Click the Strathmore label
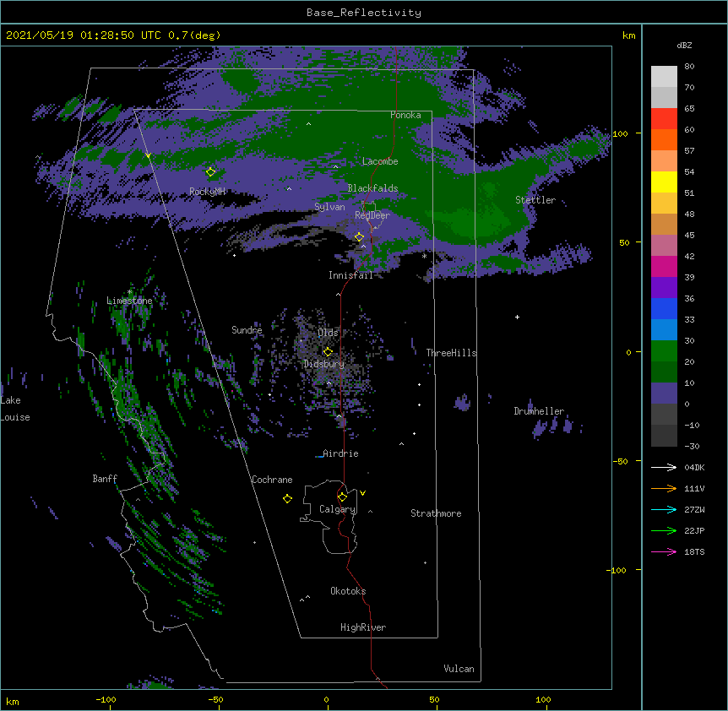The height and width of the screenshot is (711, 728). pyautogui.click(x=436, y=513)
